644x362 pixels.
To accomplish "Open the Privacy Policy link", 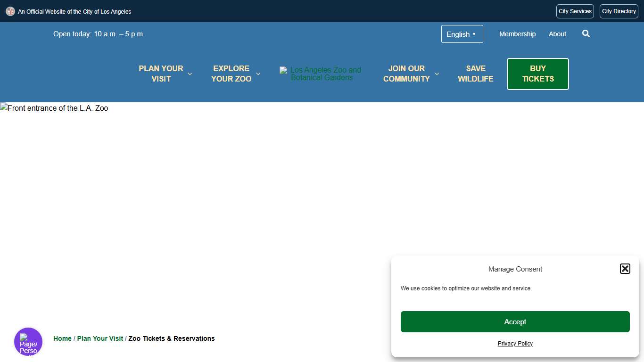I will pos(515,344).
